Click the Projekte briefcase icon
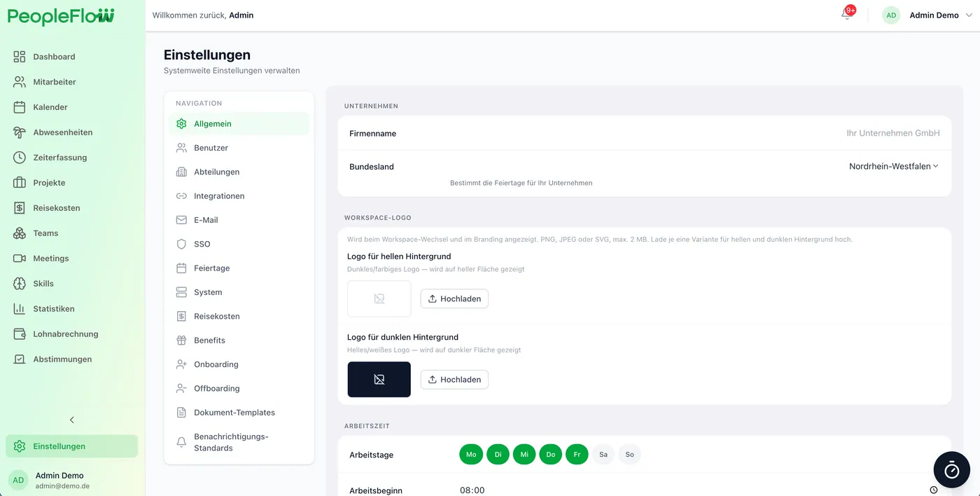Image resolution: width=980 pixels, height=496 pixels. (20, 183)
